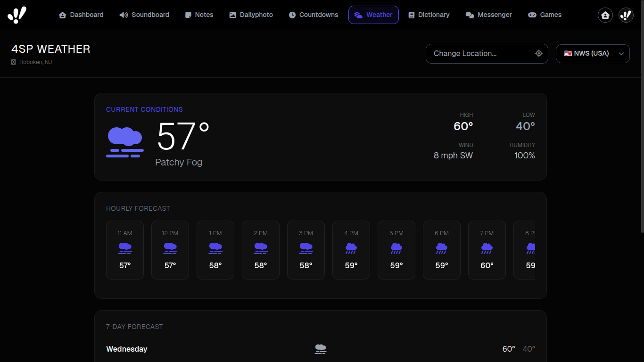644x362 pixels.
Task: Expand the weather source selector chevron
Action: 621,53
